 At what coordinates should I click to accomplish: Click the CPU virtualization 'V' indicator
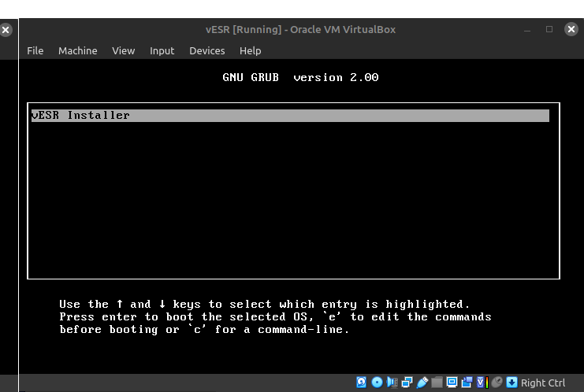[x=482, y=383]
